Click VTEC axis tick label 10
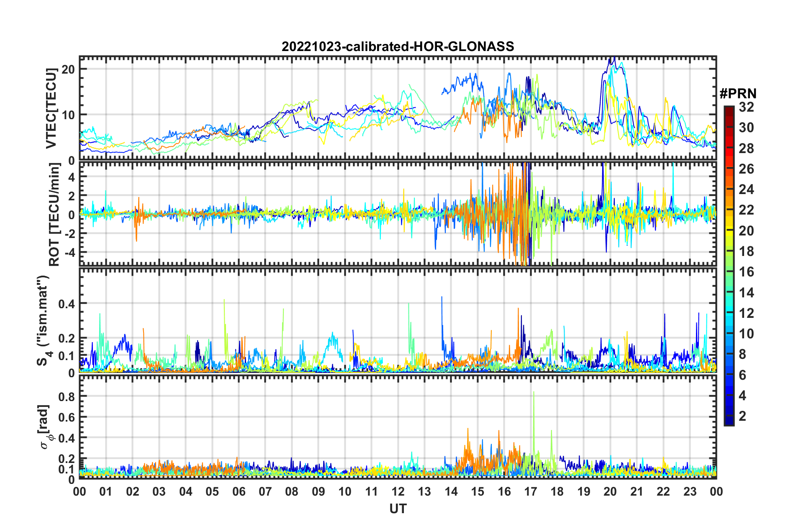The image size is (796, 532). [68, 115]
